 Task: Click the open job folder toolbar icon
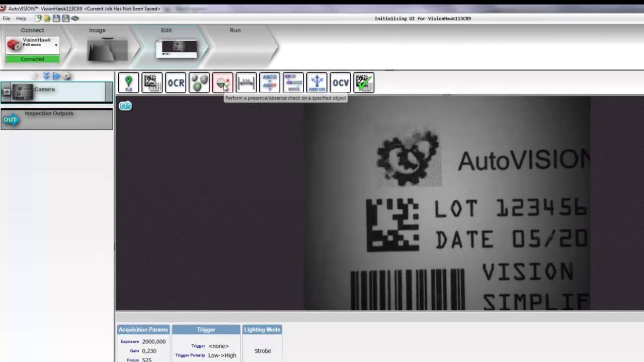pyautogui.click(x=47, y=18)
